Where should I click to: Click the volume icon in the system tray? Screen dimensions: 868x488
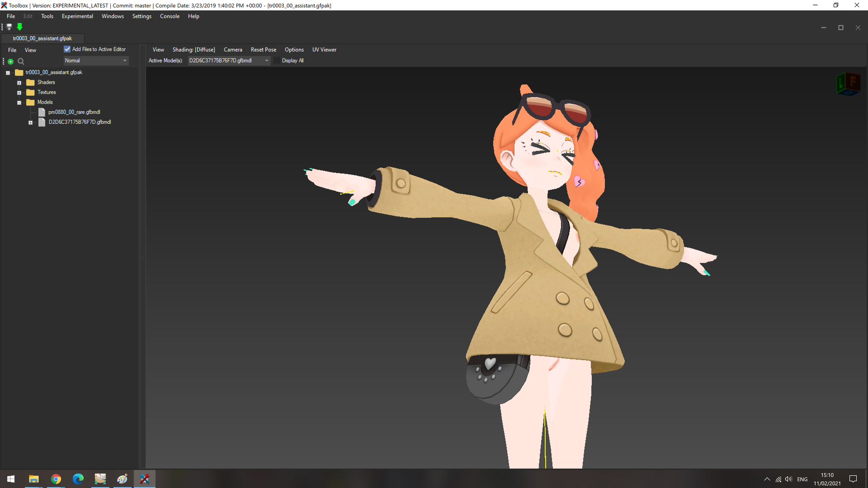tap(789, 479)
